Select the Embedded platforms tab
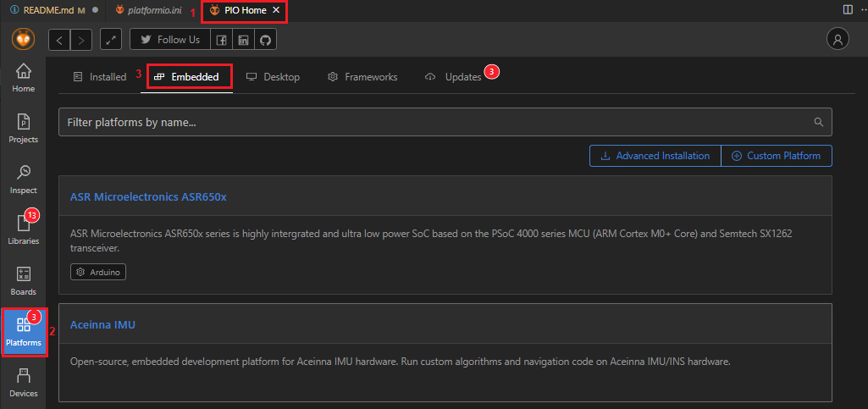Viewport: 868px width, 409px height. pos(187,77)
